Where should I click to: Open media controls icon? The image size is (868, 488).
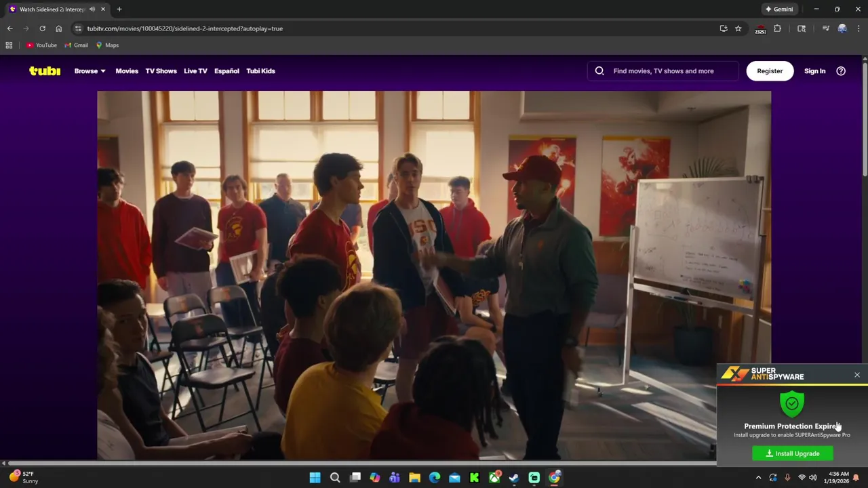pyautogui.click(x=825, y=28)
